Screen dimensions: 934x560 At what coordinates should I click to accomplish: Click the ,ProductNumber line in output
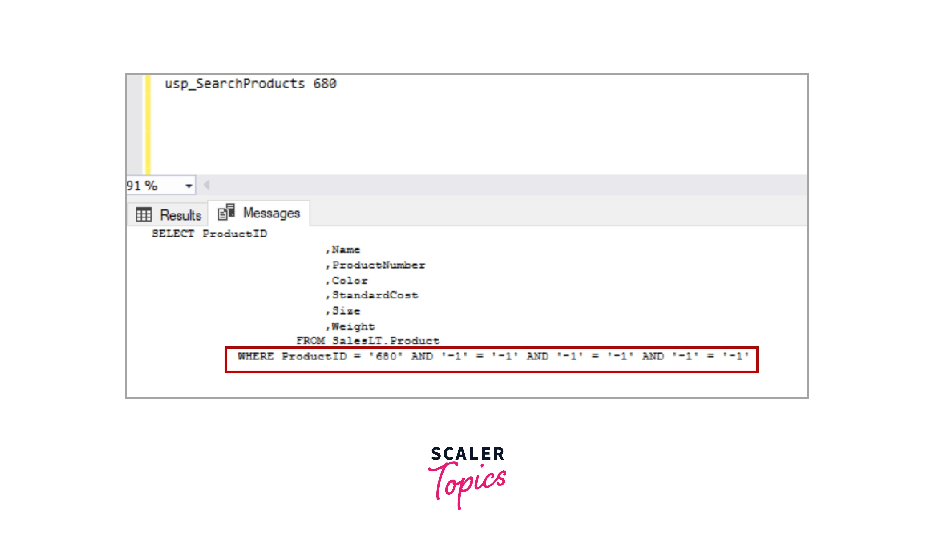pyautogui.click(x=375, y=265)
